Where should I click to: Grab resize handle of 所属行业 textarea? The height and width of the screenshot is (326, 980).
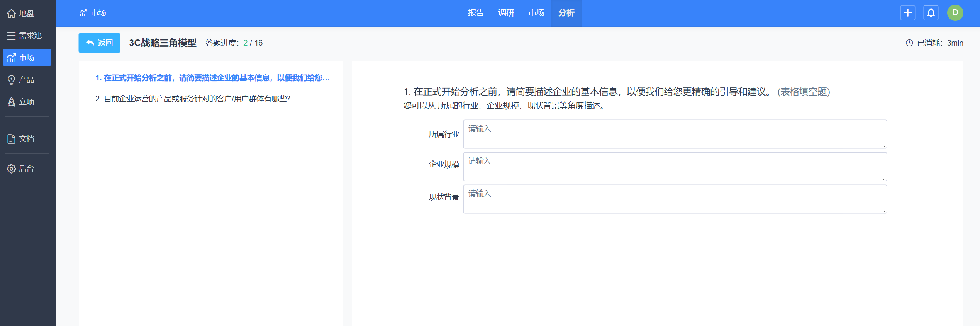click(884, 146)
